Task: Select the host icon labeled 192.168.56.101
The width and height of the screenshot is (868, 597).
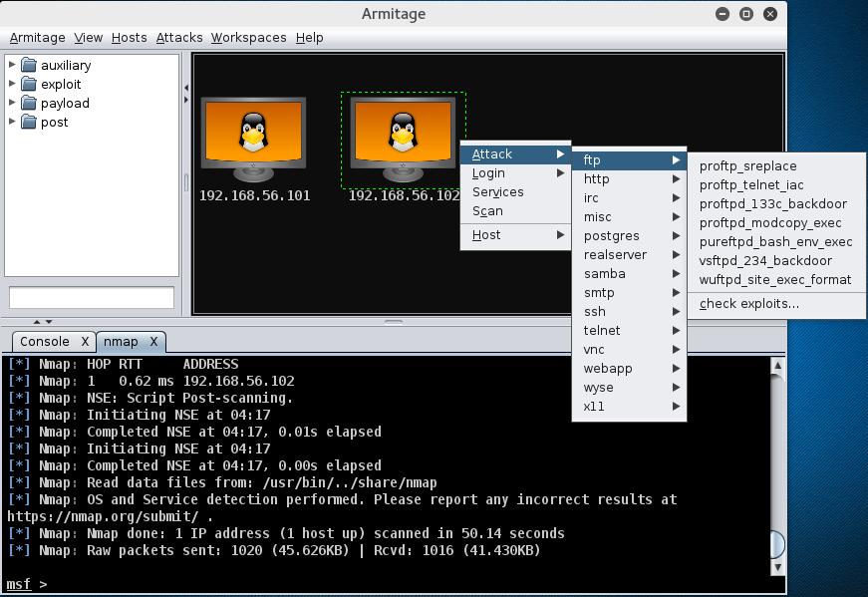Action: [x=253, y=139]
